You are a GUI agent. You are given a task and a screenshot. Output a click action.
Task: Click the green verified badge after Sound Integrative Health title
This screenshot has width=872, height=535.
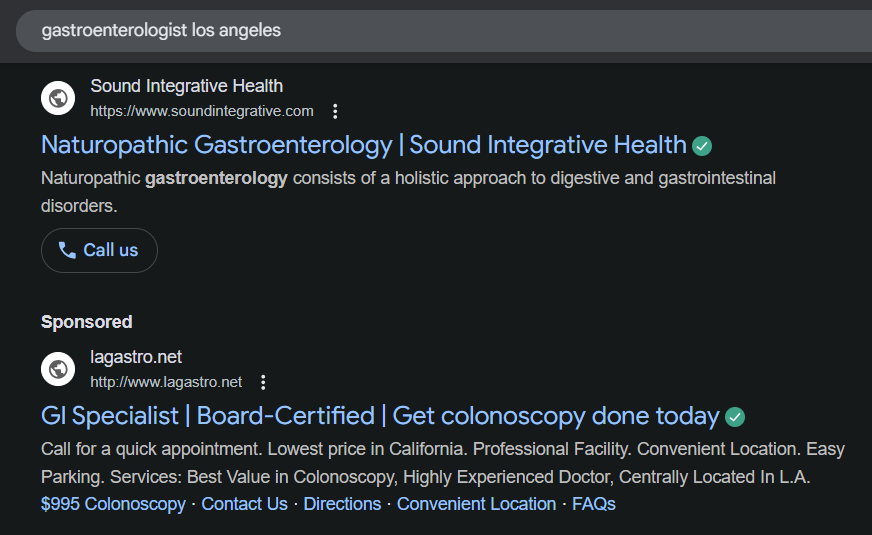tap(703, 146)
